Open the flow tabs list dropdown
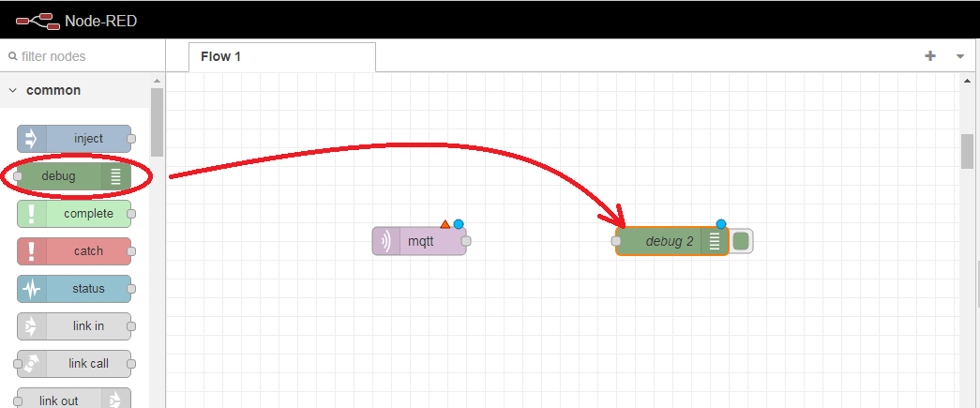 [x=960, y=56]
